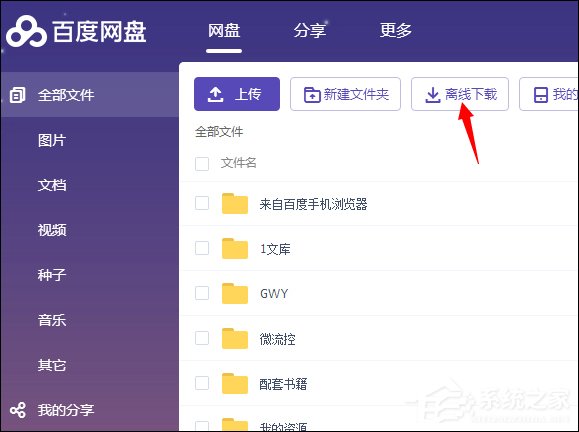Open the 微流控 folder name
The height and width of the screenshot is (432, 579).
click(x=277, y=339)
